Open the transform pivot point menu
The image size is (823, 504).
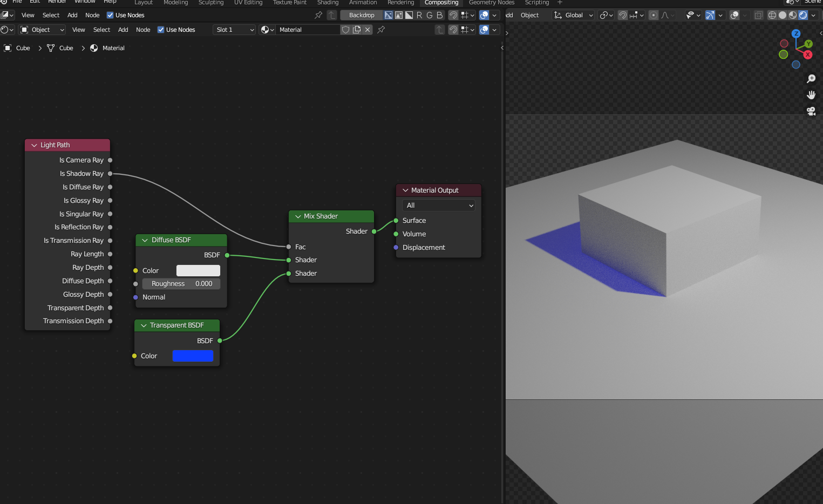(x=607, y=15)
